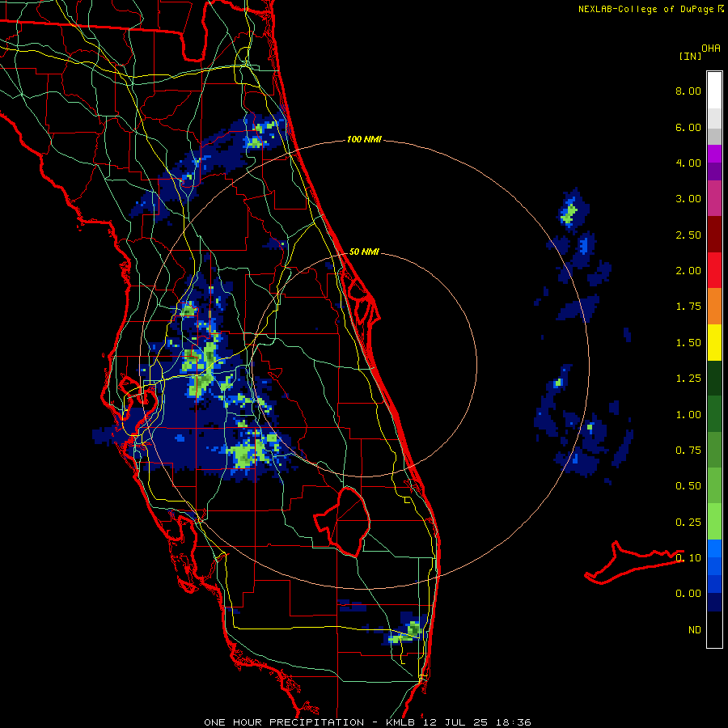Pick the yellow swatch beside 1.50
The width and height of the screenshot is (728, 728).
[714, 342]
